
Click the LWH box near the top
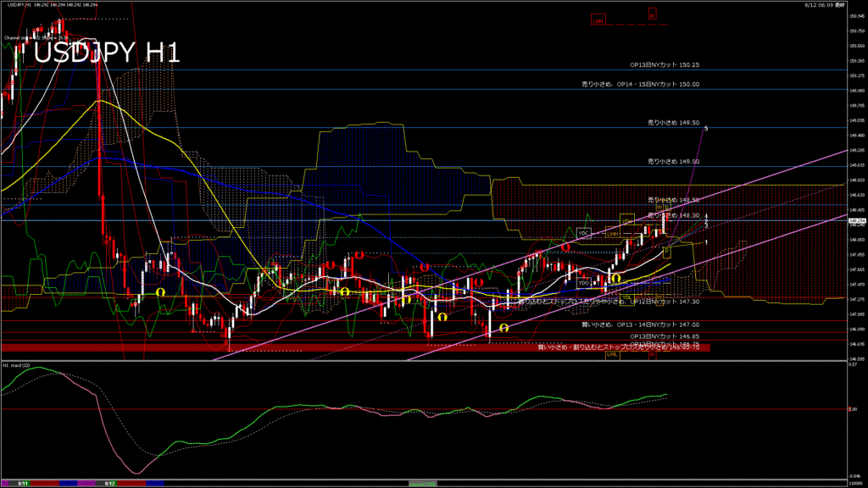(599, 19)
